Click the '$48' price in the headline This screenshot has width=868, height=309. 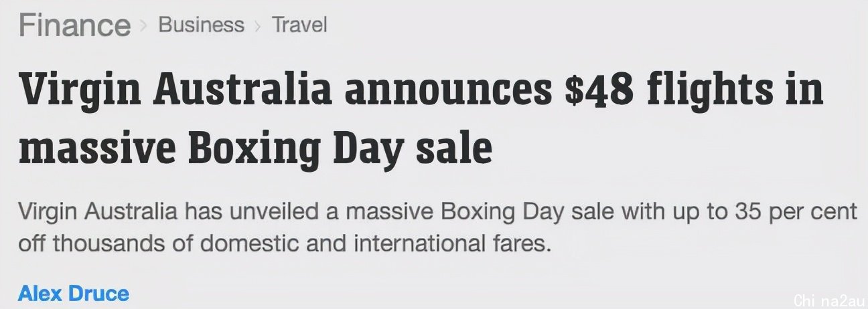tap(599, 90)
